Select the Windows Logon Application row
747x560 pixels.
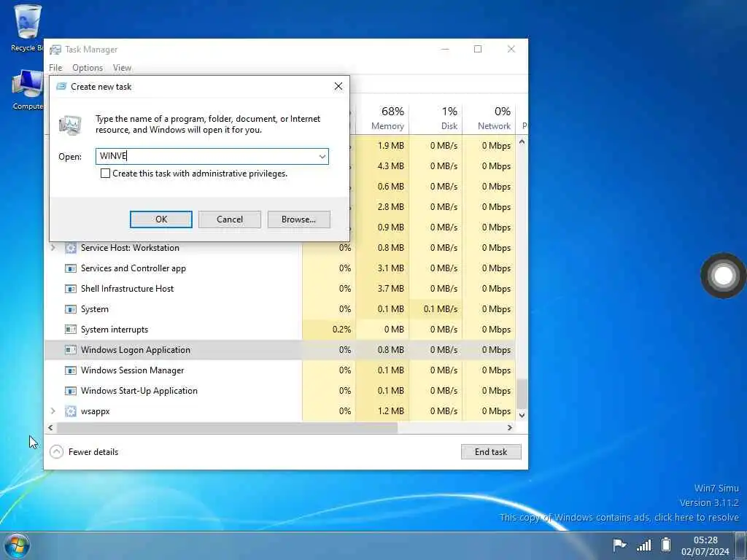point(280,350)
